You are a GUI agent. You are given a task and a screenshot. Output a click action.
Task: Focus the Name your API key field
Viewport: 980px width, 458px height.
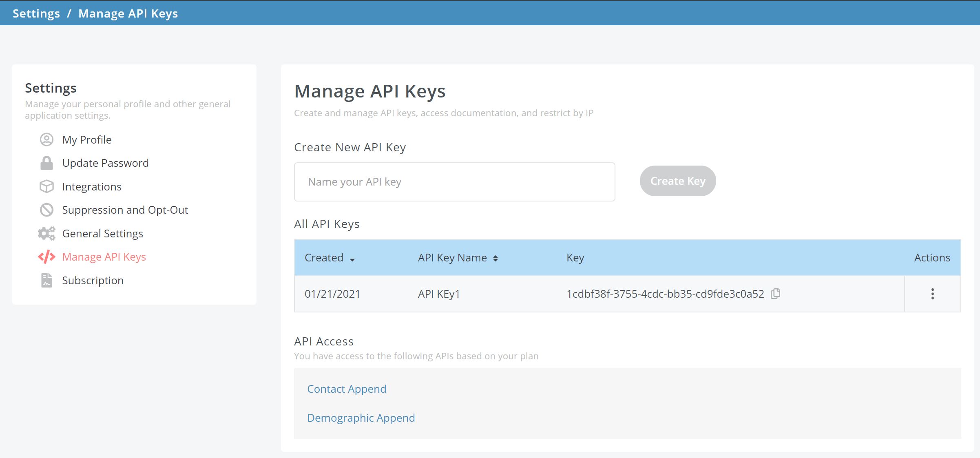click(x=454, y=182)
